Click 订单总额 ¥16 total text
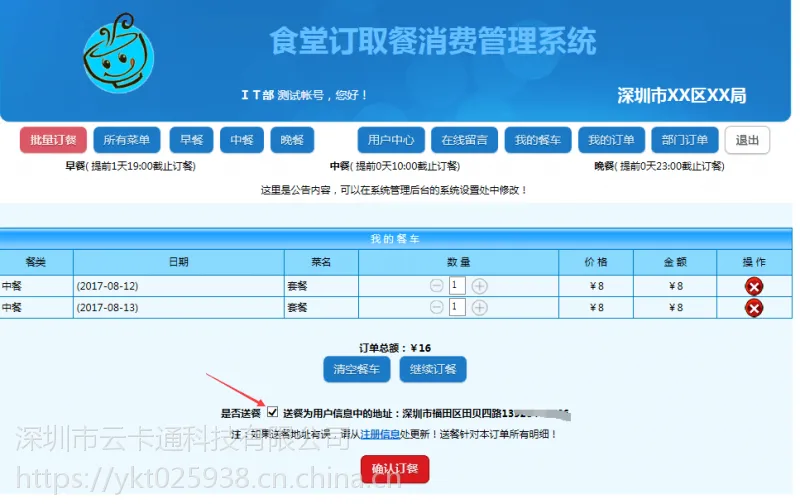This screenshot has width=800, height=504. tap(395, 348)
